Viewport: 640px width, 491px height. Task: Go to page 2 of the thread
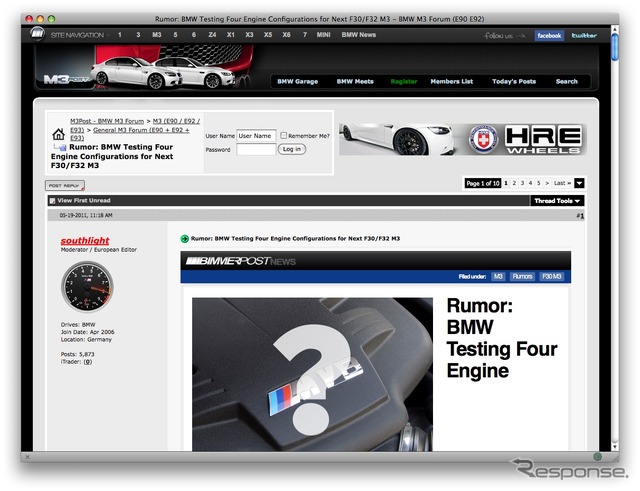tap(514, 183)
